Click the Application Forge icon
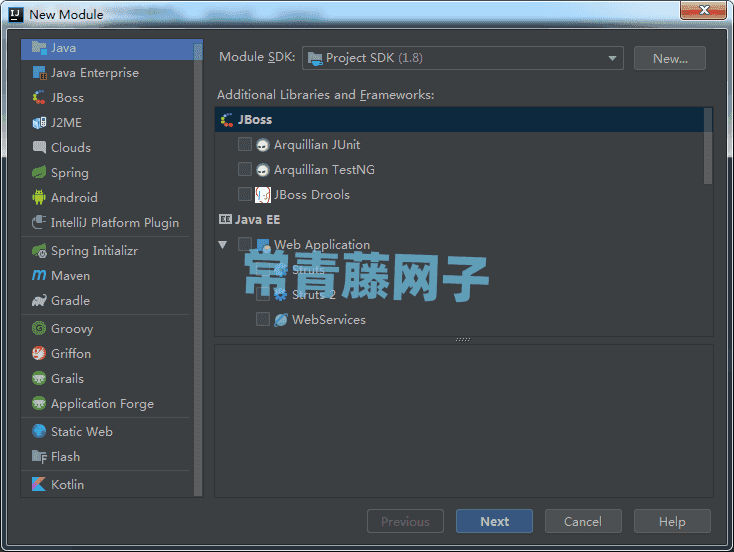 click(39, 403)
